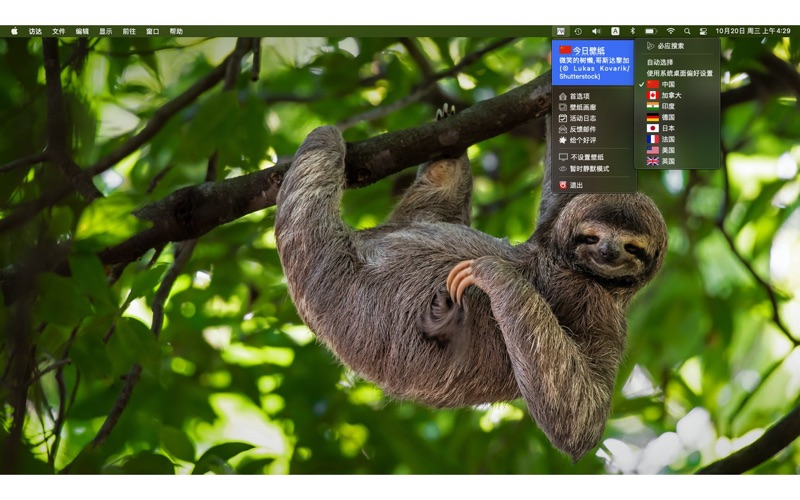Open 活动日志 activity log
This screenshot has height=500, width=800.
pyautogui.click(x=582, y=118)
